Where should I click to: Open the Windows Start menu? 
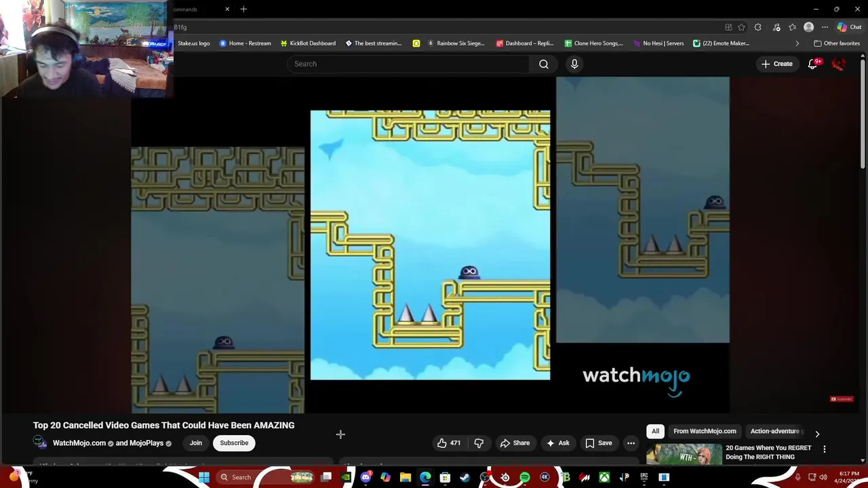tap(204, 477)
